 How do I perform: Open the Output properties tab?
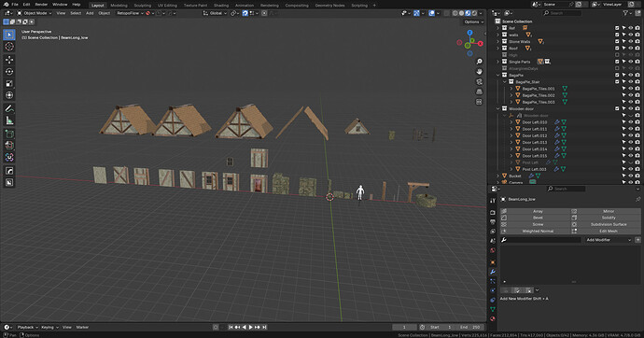point(493,222)
